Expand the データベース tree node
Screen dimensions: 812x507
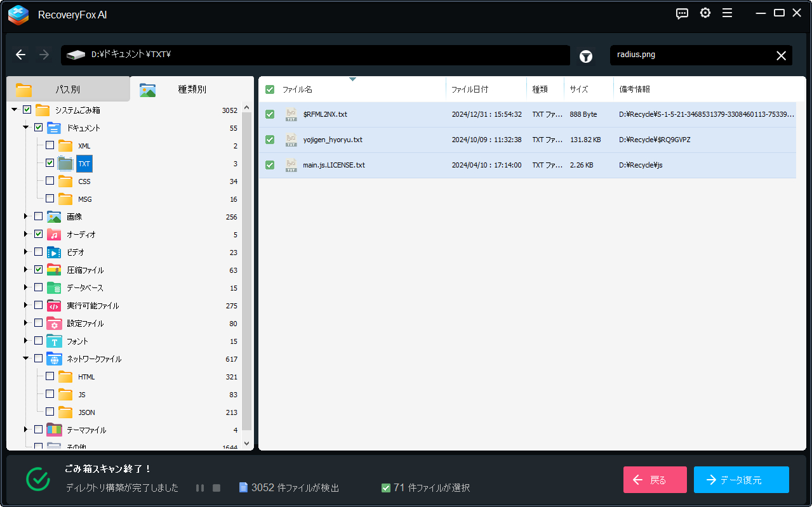(x=26, y=287)
